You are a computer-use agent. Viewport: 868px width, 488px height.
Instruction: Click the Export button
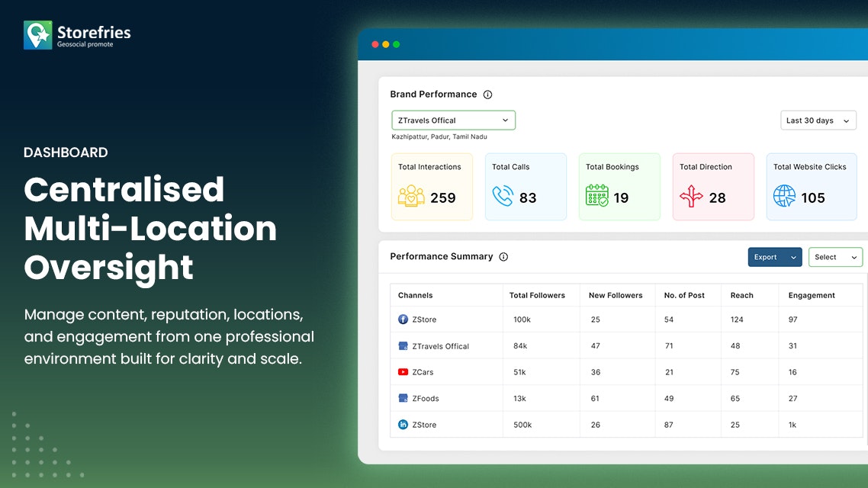775,257
